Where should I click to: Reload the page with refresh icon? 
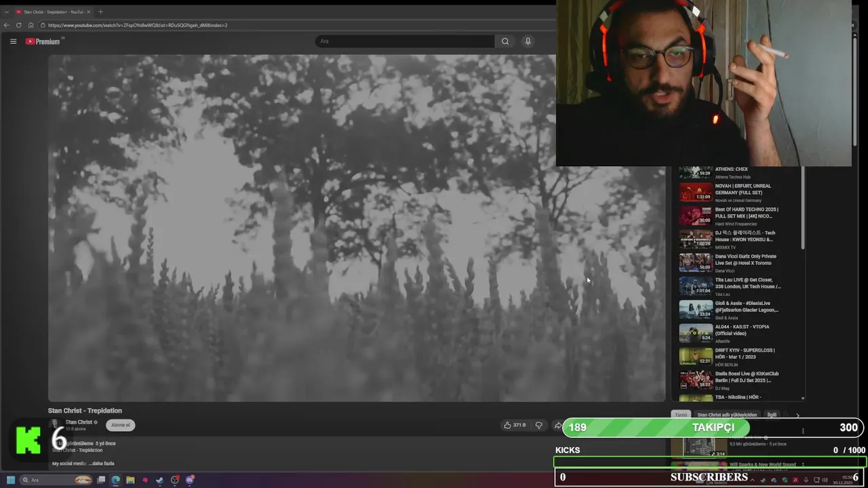[x=19, y=25]
